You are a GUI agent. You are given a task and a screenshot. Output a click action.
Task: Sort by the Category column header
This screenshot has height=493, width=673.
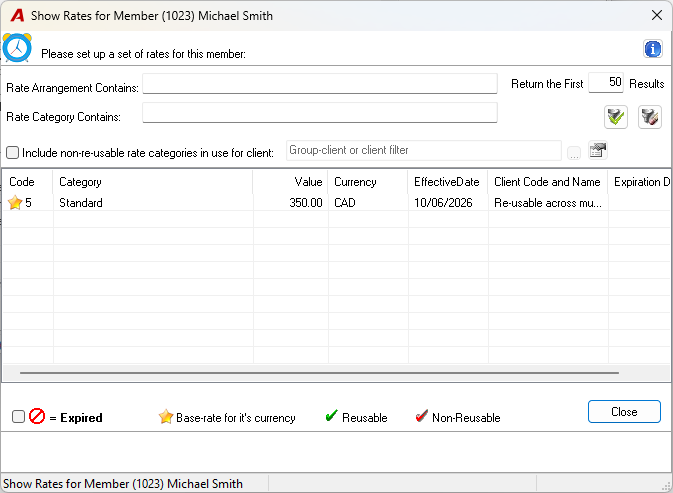153,182
